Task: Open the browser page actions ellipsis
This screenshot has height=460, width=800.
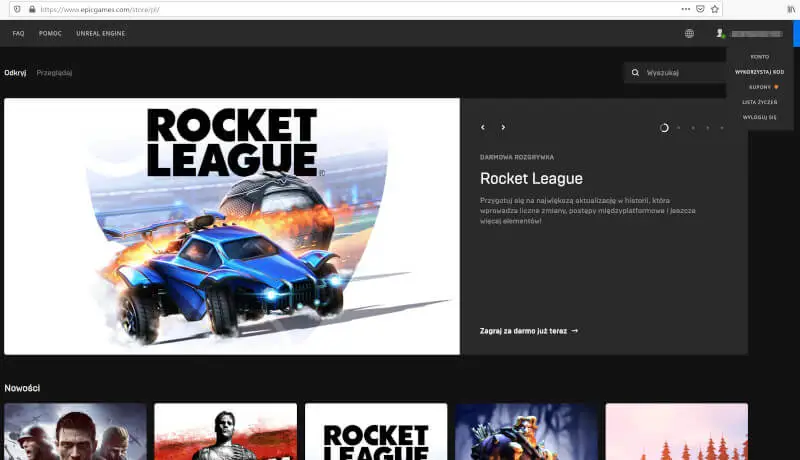Action: [685, 8]
